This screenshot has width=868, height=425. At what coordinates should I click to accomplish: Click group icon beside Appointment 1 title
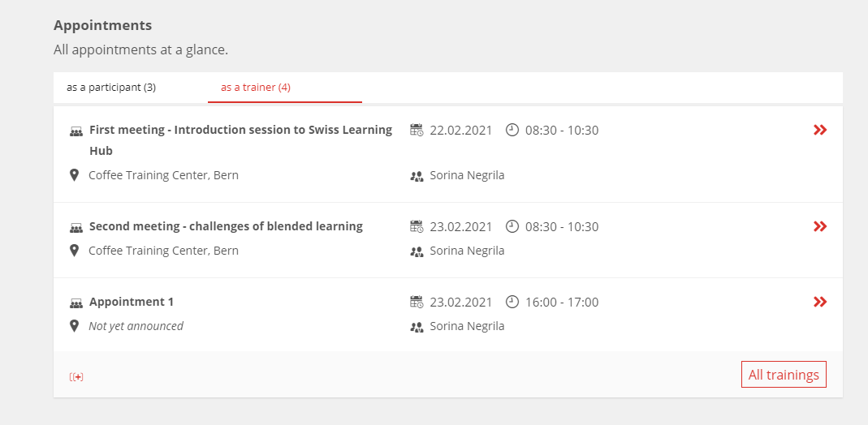(x=76, y=303)
